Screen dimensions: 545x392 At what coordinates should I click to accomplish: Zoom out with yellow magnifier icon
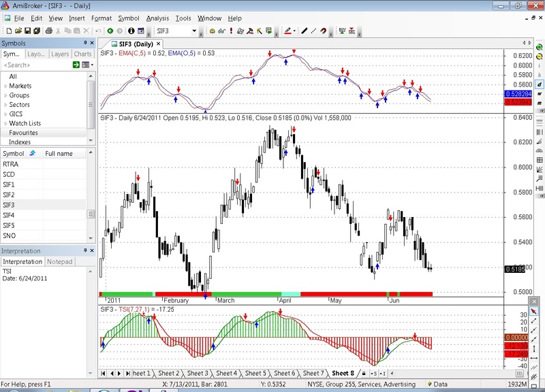(539, 56)
